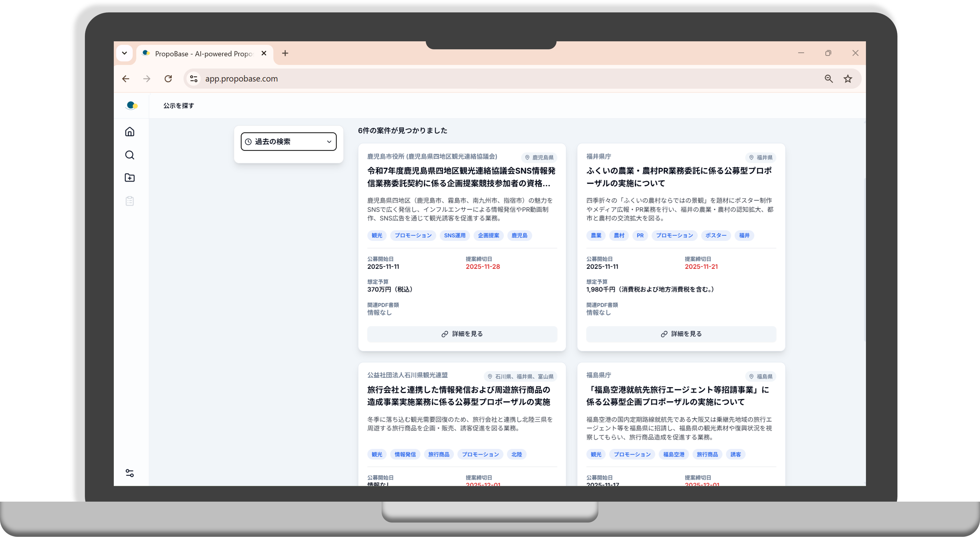The width and height of the screenshot is (980, 537).
Task: Open the 過去の検索 dropdown
Action: click(288, 141)
